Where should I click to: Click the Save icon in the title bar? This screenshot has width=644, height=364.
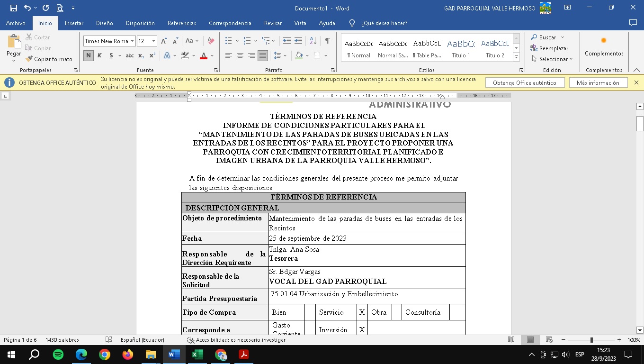point(13,8)
